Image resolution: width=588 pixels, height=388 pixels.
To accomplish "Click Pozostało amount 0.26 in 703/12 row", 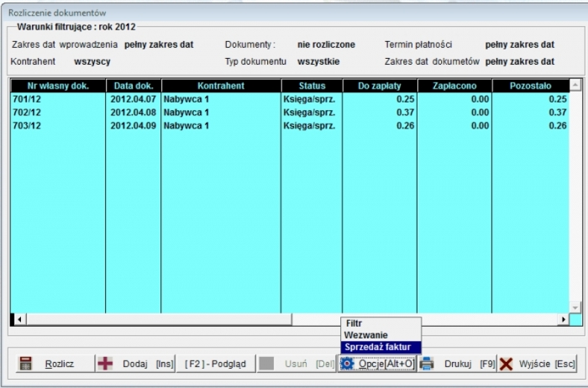I will coord(558,126).
